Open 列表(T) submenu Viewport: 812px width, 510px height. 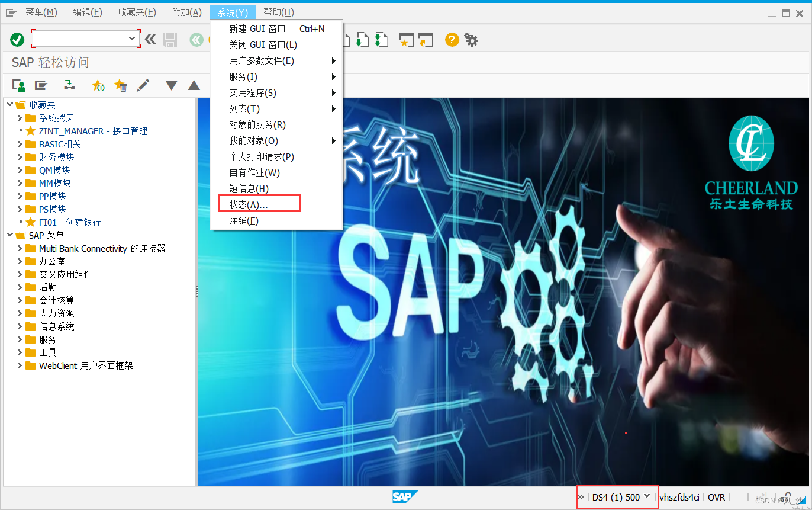tap(276, 108)
